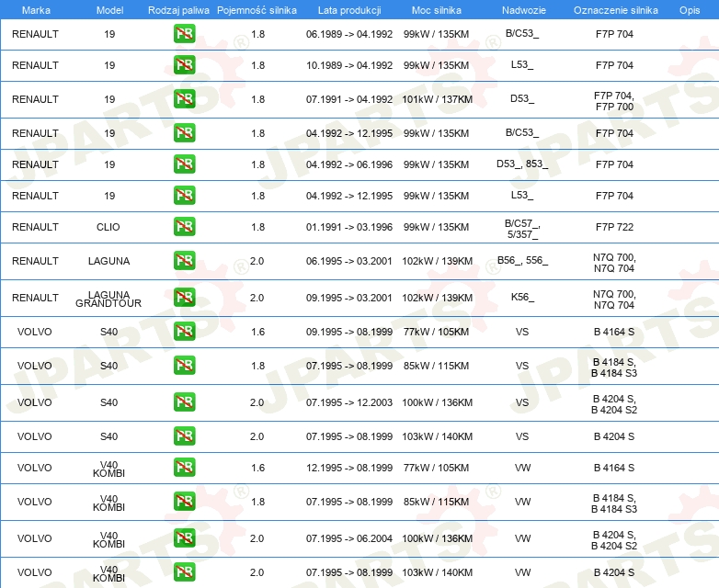The image size is (719, 588).
Task: Click the CLIO model cell
Action: pyautogui.click(x=108, y=227)
